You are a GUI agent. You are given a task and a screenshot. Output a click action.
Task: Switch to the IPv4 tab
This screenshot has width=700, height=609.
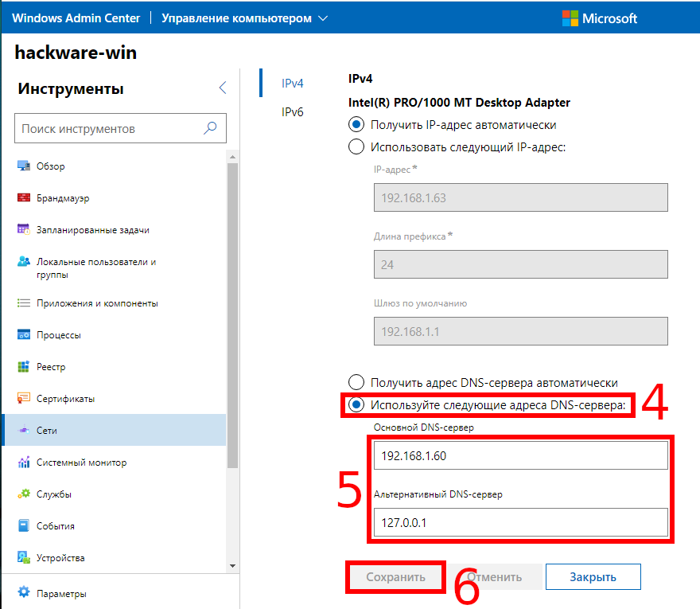coord(293,83)
